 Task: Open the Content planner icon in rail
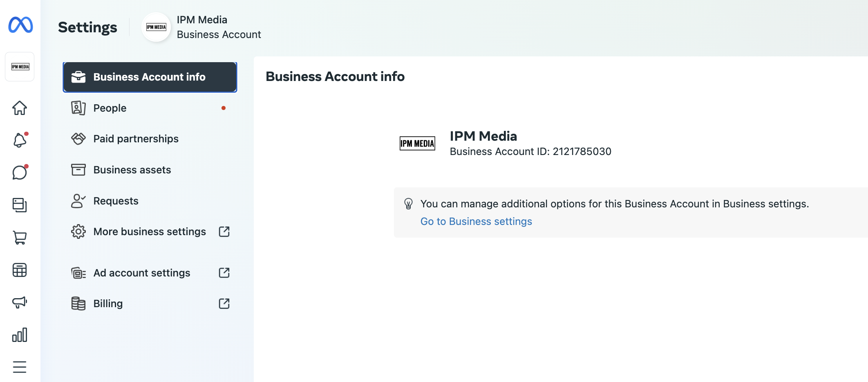pos(20,205)
